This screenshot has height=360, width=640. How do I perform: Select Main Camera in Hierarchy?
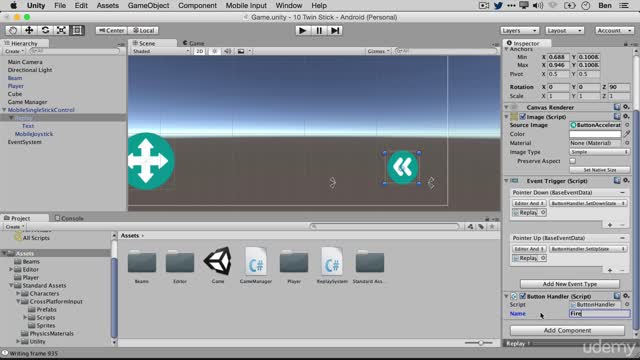(25, 62)
